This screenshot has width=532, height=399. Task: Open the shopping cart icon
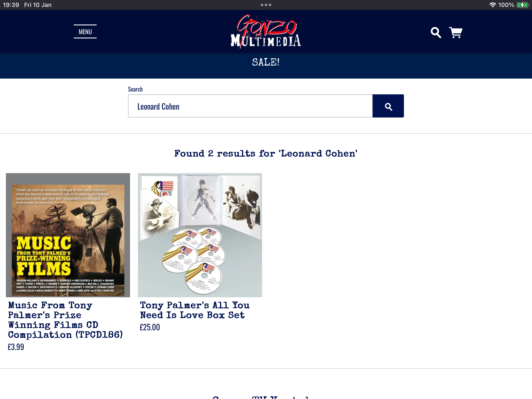[456, 33]
